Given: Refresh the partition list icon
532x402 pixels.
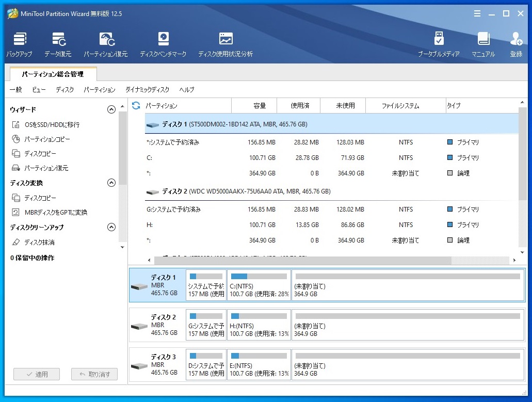Looking at the screenshot, I should click(136, 105).
